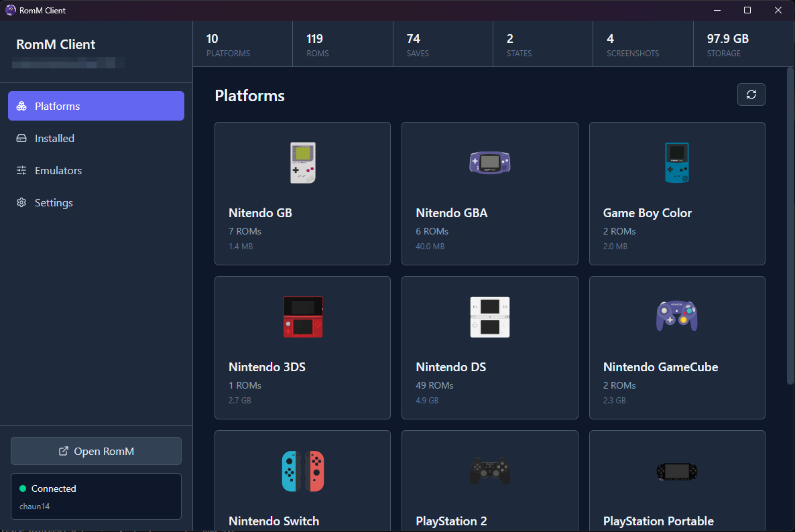Select the Nintendo Switch card title

coord(273,521)
